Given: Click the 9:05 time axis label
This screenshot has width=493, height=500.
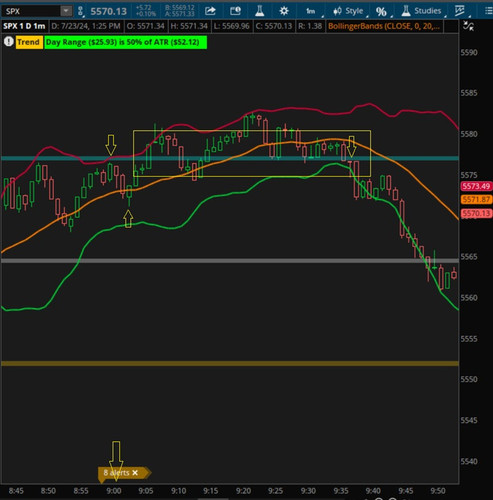Looking at the screenshot, I should [x=146, y=491].
